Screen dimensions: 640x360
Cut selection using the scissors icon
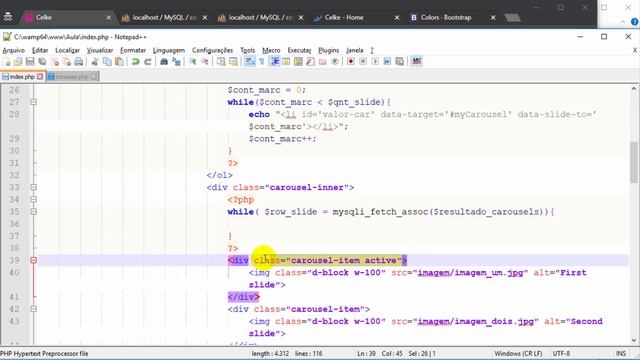coord(95,61)
